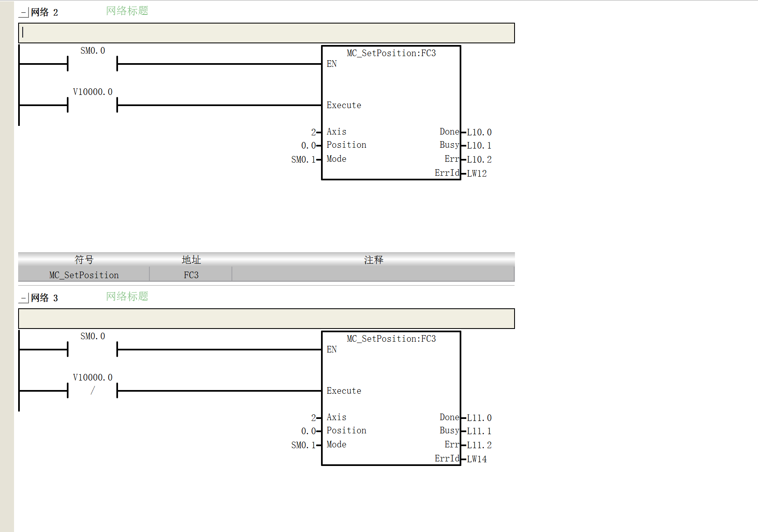Select the SM0.0 contact in network 3
Screen dimensions: 758x532
(92, 349)
